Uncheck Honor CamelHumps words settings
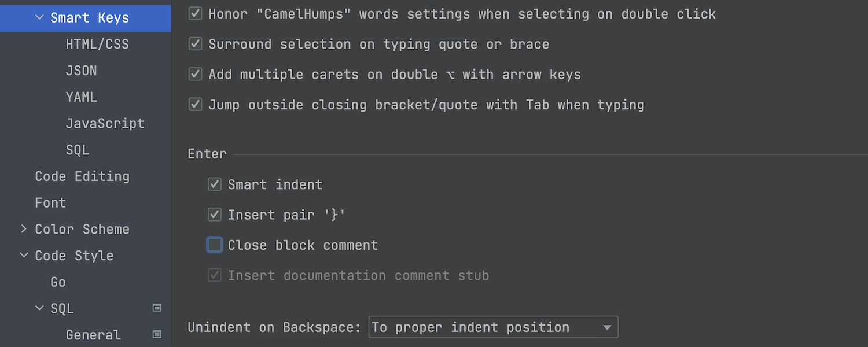868x347 pixels. 196,14
